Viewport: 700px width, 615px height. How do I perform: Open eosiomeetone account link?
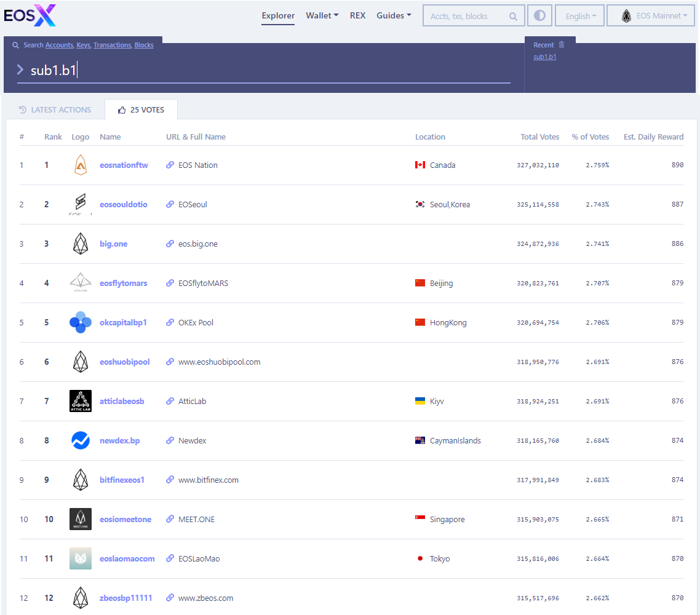[x=125, y=519]
